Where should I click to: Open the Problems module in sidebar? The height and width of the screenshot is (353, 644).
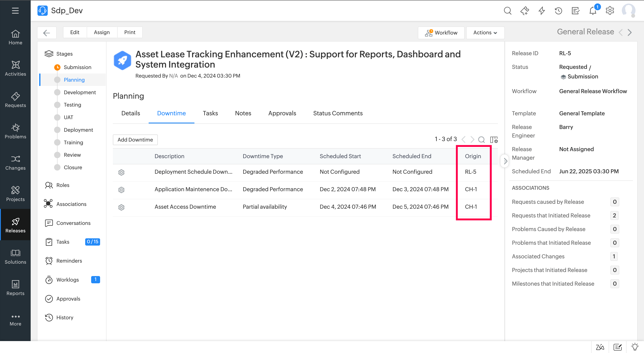click(15, 131)
